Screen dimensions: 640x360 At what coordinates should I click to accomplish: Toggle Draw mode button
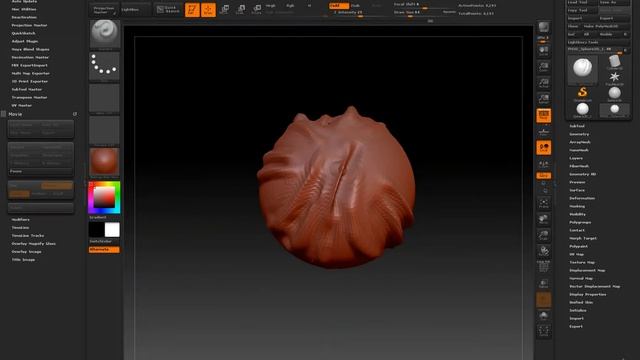pos(208,10)
